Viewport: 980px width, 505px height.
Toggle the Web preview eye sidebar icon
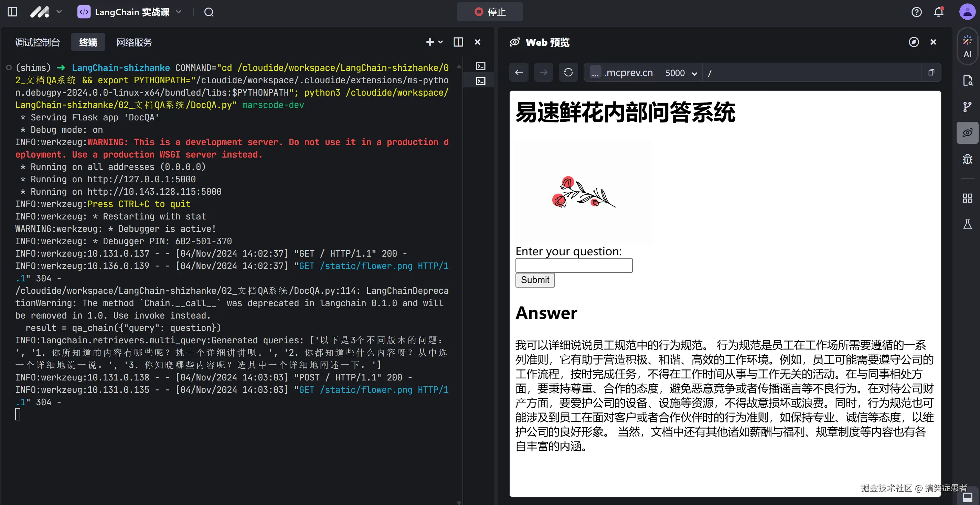coord(968,133)
